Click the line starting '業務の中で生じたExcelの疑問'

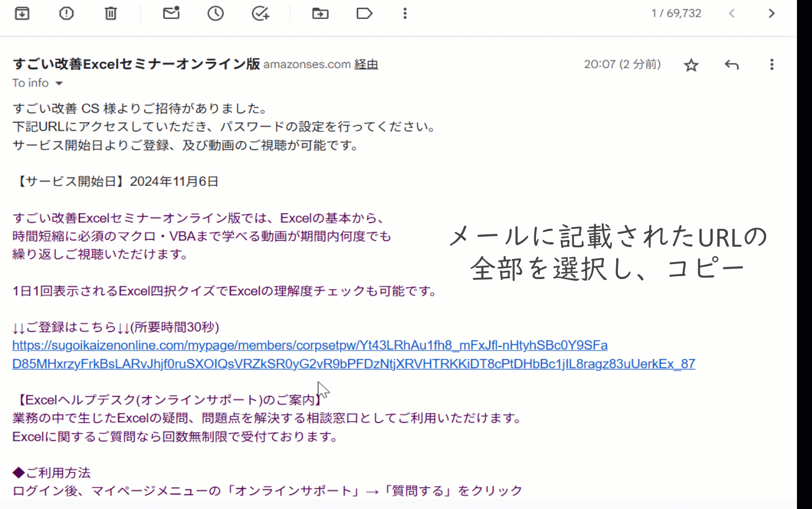267,418
